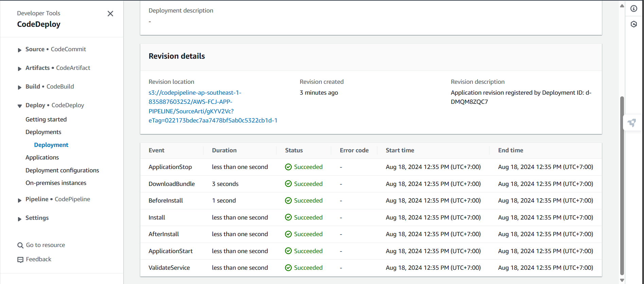The image size is (644, 284).
Task: Click Succeeded icon in ValidateService row
Action: coord(288,268)
